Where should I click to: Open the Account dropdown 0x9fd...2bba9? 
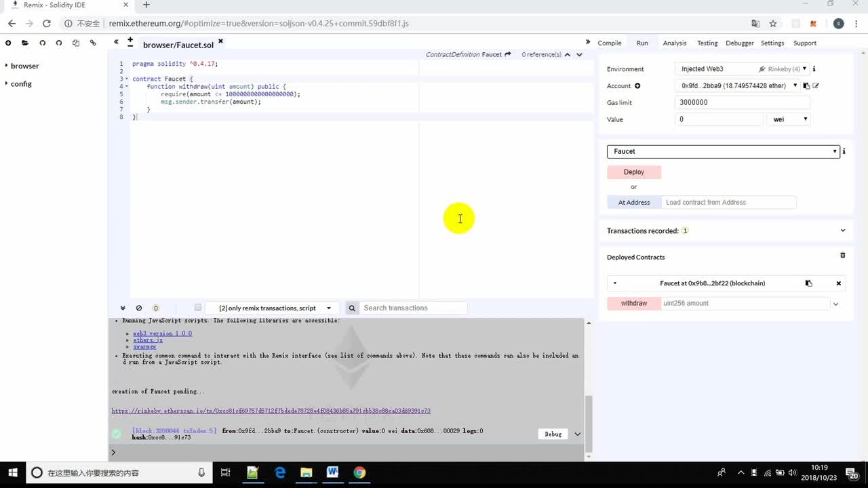738,86
